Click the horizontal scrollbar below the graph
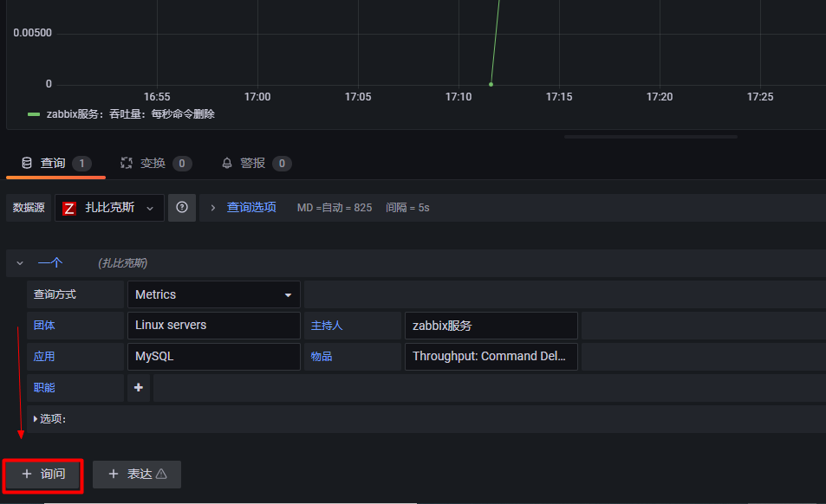 tap(651, 137)
